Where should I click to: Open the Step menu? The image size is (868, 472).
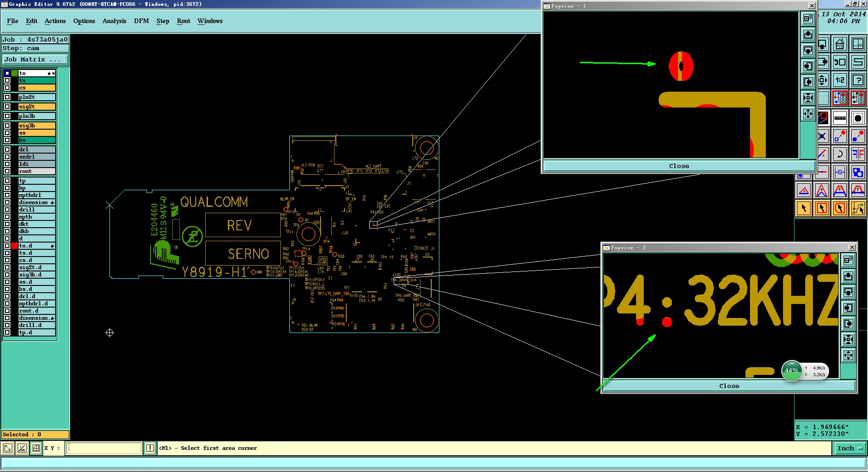click(163, 21)
